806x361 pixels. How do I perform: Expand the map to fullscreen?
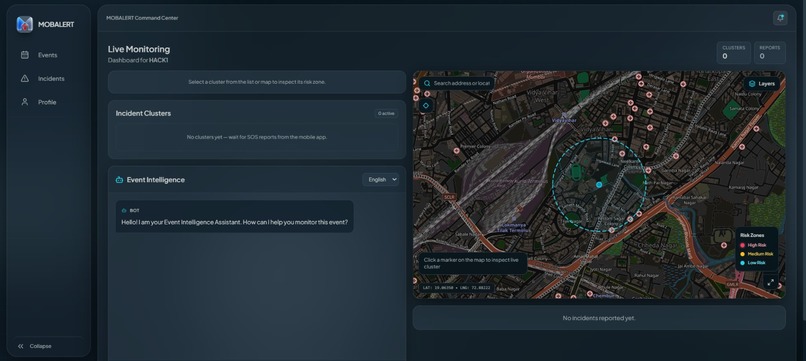(771, 282)
